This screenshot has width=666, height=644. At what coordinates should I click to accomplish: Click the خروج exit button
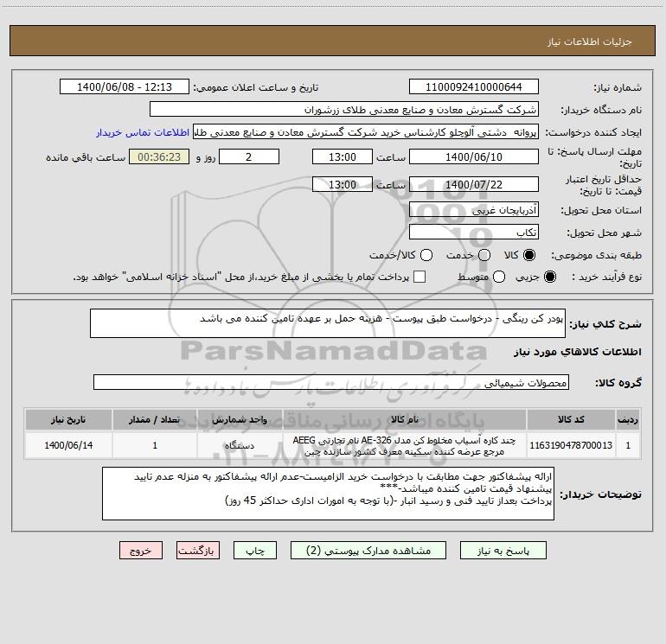coord(141,550)
